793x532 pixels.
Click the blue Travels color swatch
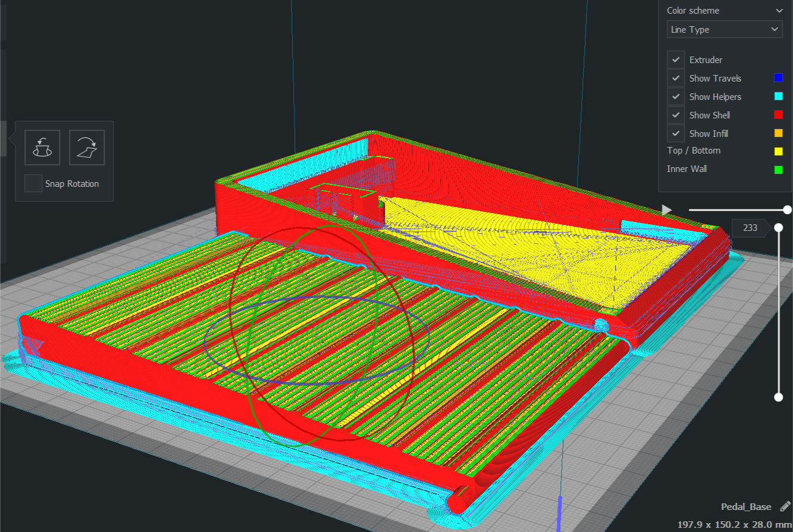[778, 78]
